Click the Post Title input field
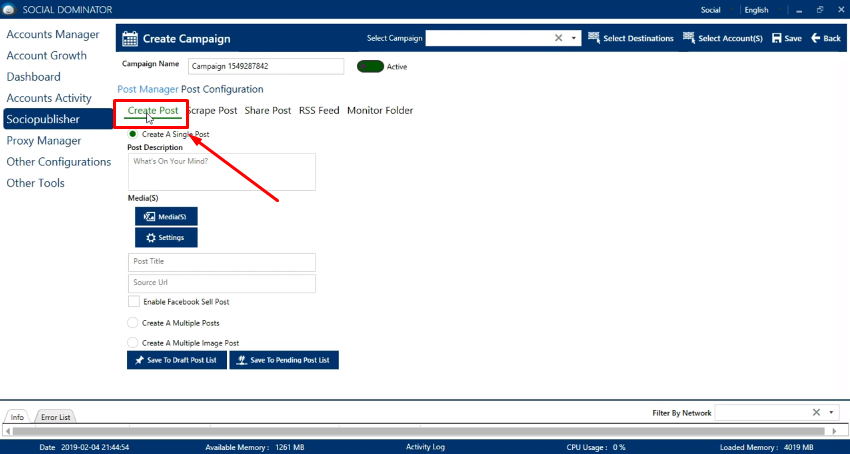Screen dimensions: 850x454 (222, 262)
